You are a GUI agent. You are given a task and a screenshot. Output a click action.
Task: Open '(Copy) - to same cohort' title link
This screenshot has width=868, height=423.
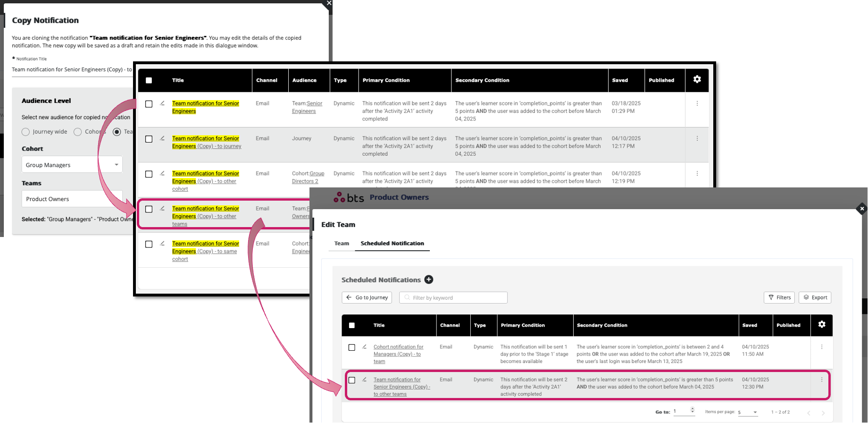coord(205,251)
